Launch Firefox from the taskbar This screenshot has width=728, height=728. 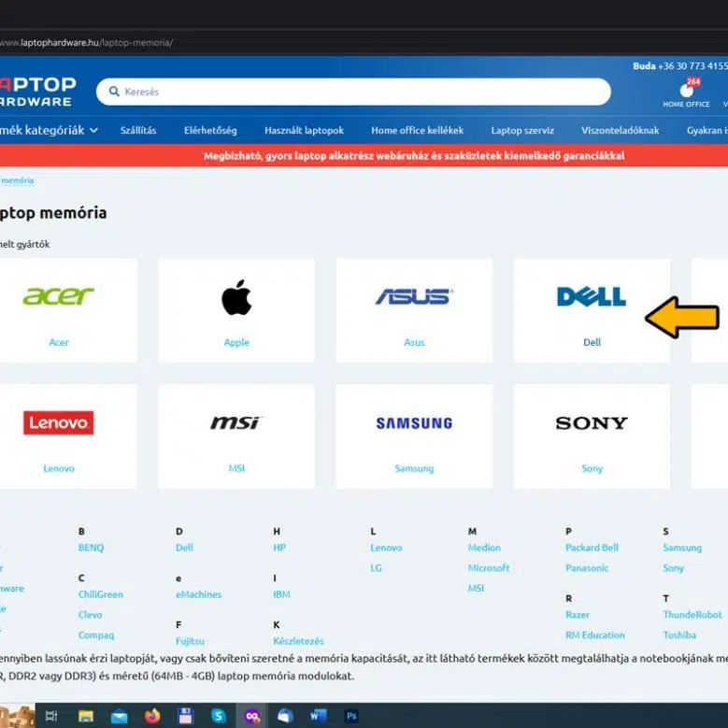point(151,717)
